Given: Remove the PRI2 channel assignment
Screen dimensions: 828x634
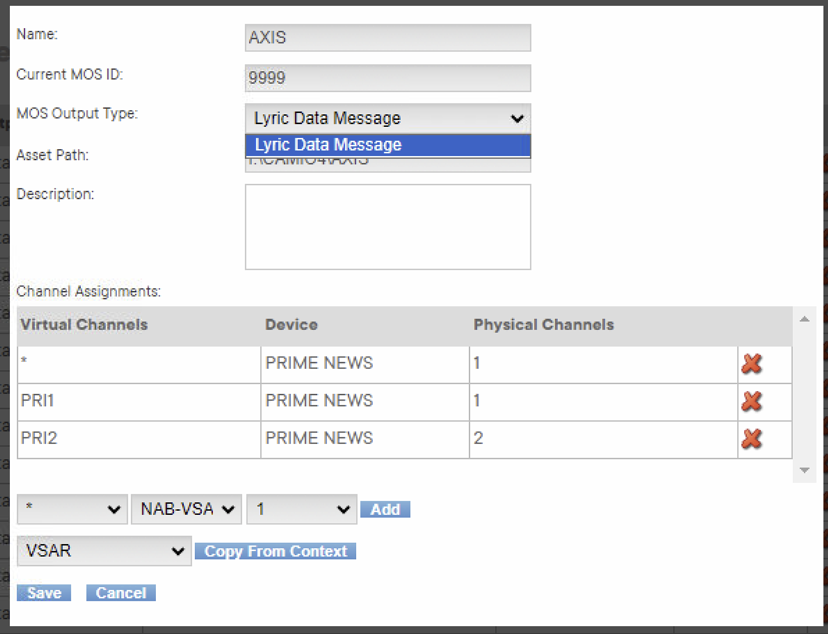Looking at the screenshot, I should click(x=752, y=439).
